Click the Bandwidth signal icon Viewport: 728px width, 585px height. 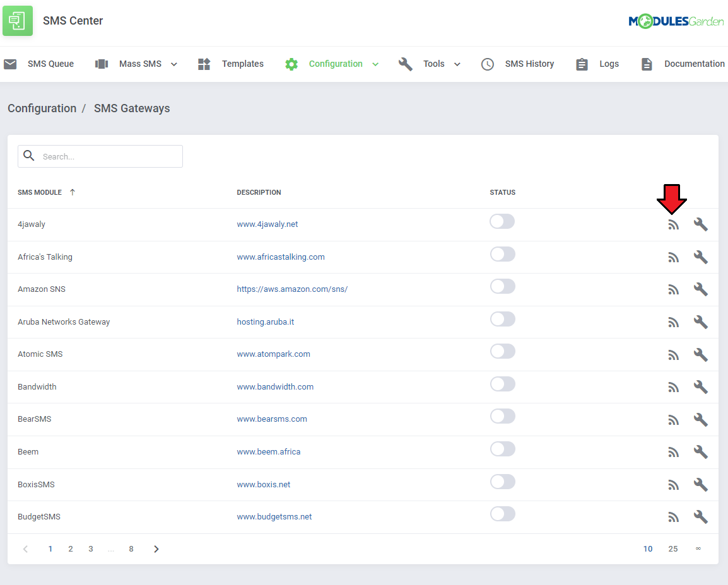pyautogui.click(x=673, y=387)
